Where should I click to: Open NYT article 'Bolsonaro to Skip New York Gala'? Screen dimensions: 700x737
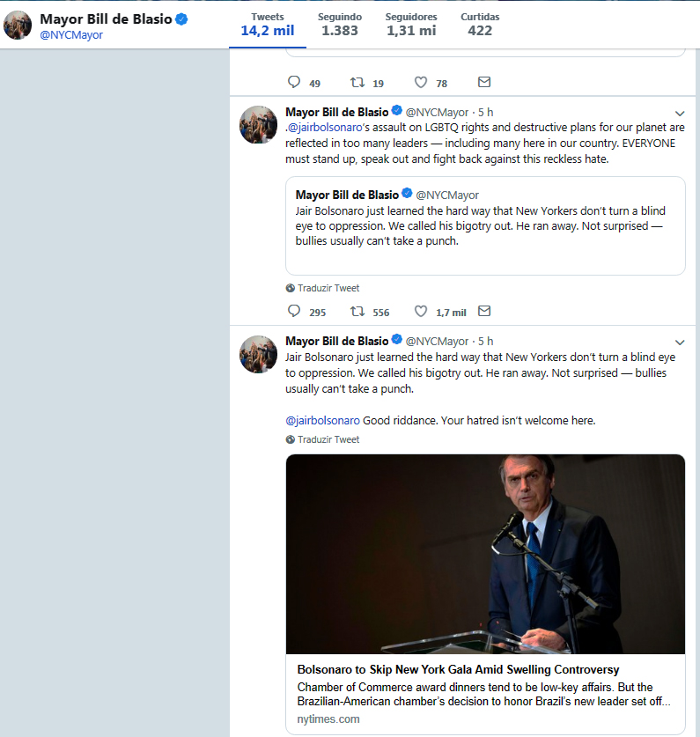click(458, 670)
